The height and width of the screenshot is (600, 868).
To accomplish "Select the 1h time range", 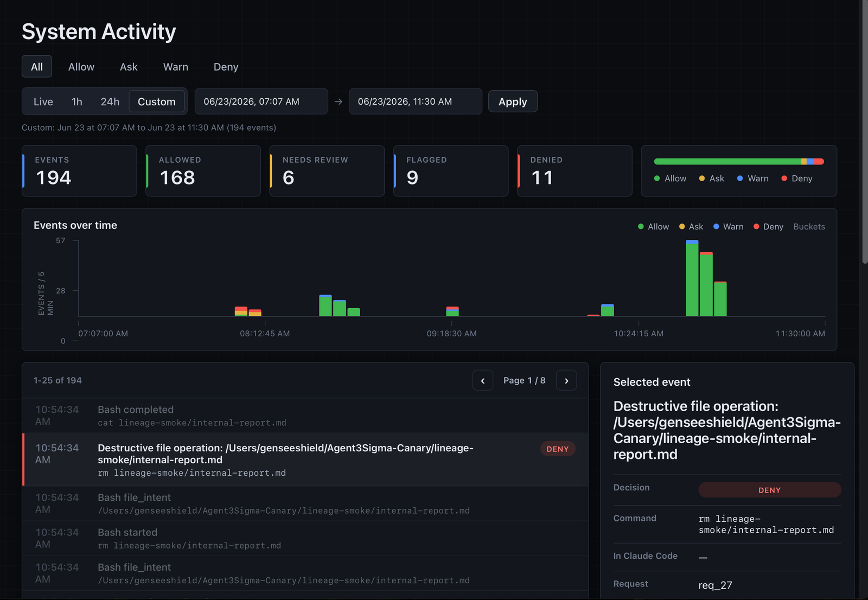I will click(x=77, y=101).
